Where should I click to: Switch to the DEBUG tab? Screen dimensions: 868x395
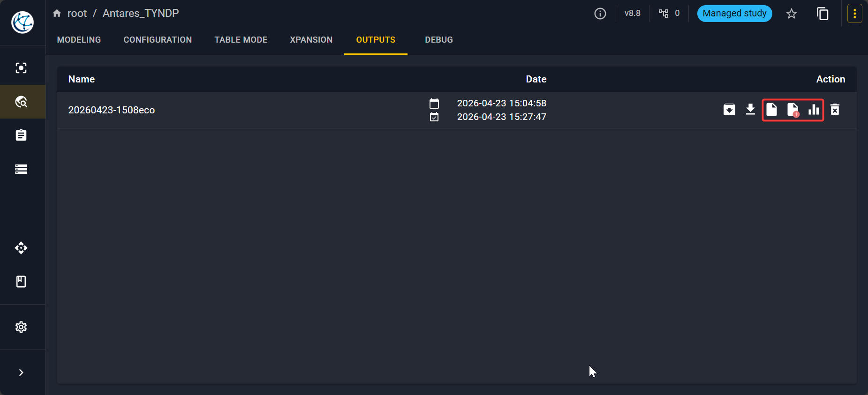[x=439, y=40]
